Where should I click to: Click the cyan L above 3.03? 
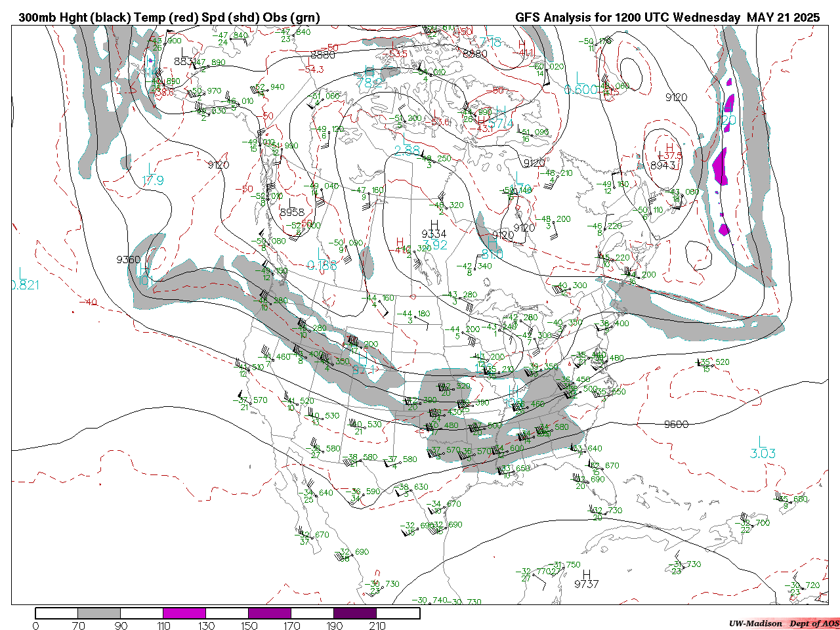pyautogui.click(x=762, y=441)
